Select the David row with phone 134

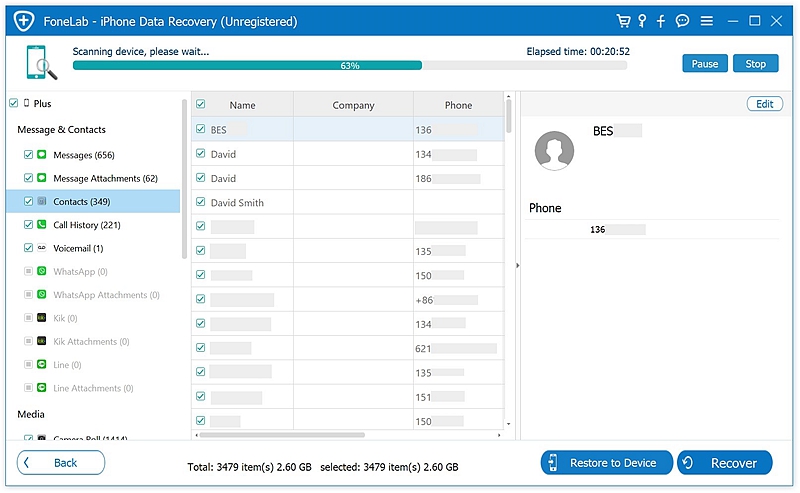347,154
